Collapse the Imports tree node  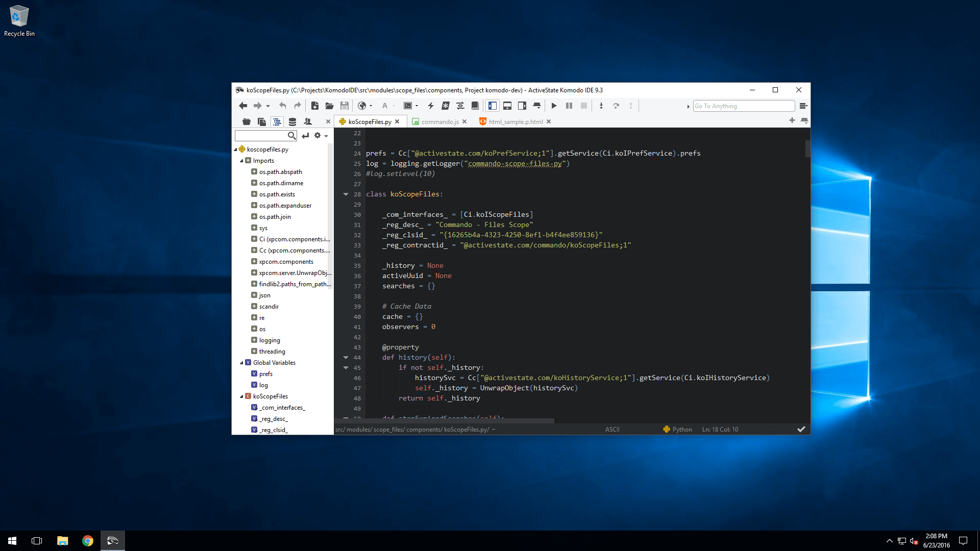(241, 161)
